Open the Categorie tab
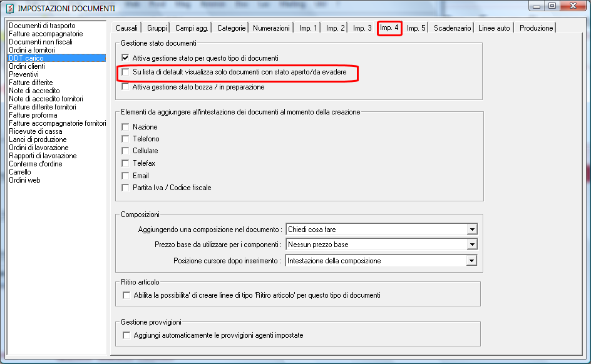This screenshot has width=591, height=364. coord(231,28)
